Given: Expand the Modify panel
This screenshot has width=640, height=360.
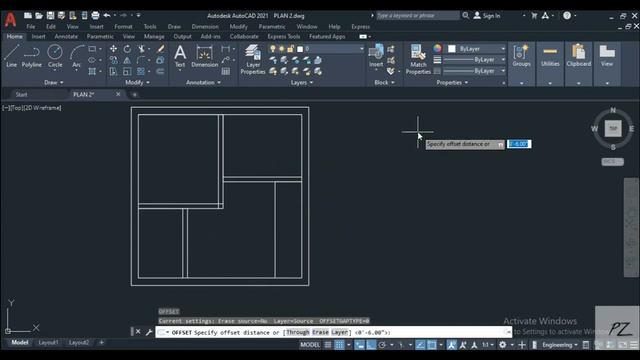Looking at the screenshot, I should coord(137,82).
